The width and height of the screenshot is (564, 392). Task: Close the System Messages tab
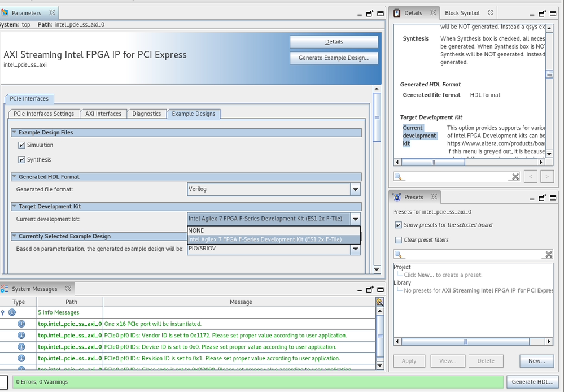click(x=68, y=288)
